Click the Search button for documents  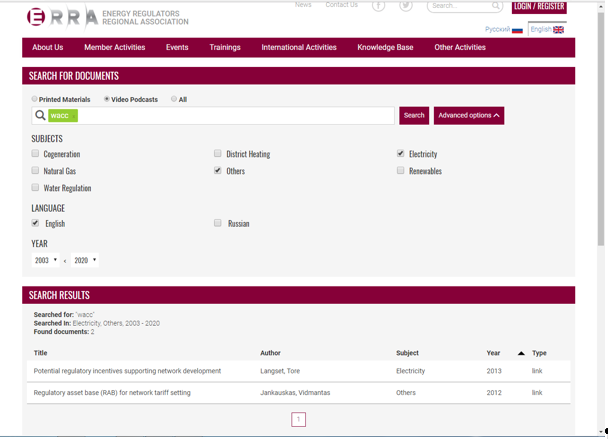click(x=414, y=116)
